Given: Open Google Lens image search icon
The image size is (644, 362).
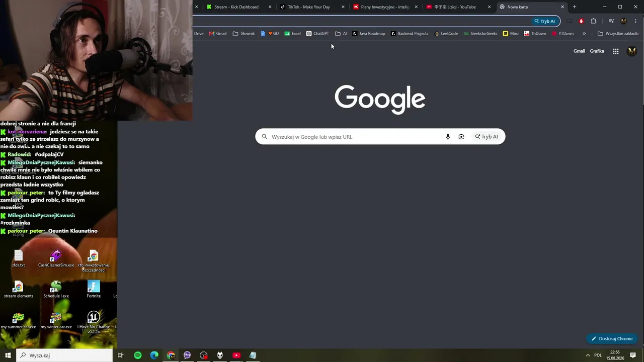Looking at the screenshot, I should coord(461,137).
